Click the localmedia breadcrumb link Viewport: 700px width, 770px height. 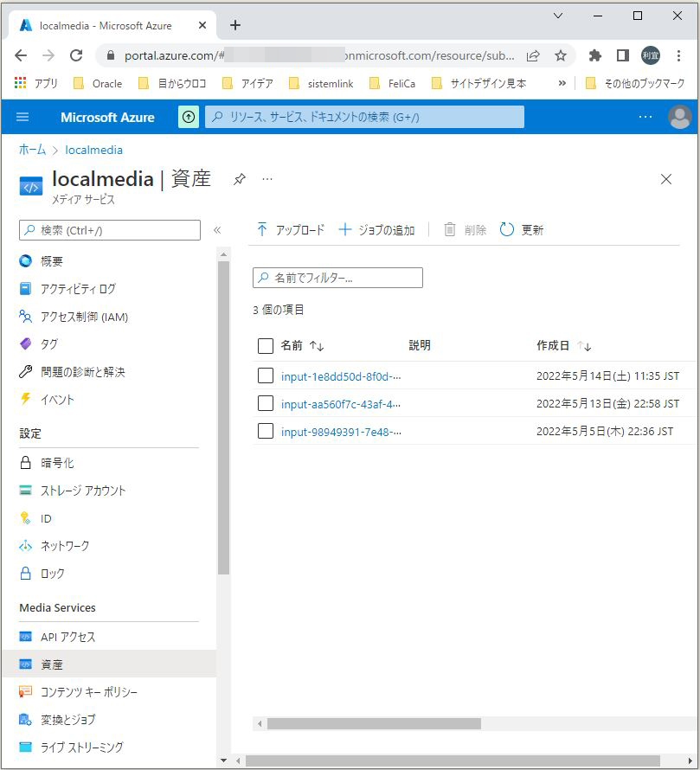pos(93,150)
